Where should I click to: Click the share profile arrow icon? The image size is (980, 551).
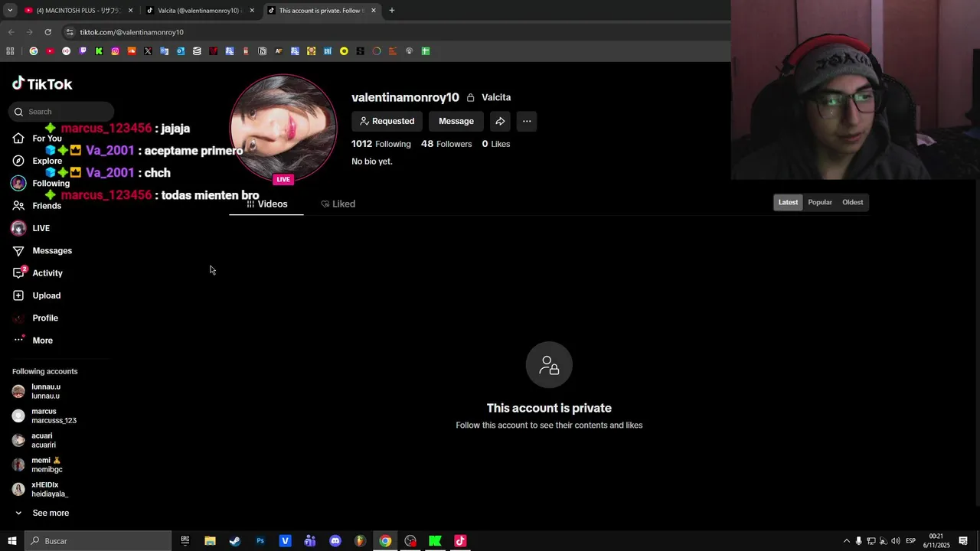tap(500, 121)
